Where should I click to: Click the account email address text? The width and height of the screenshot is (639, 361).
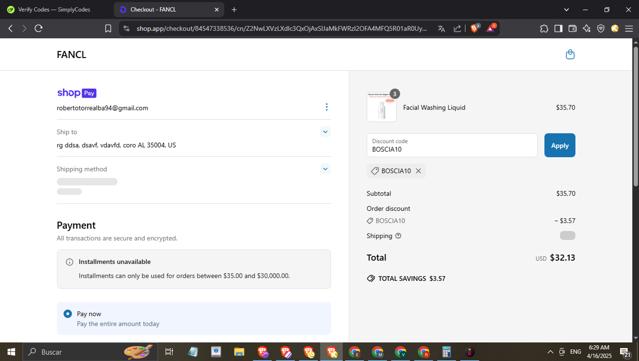click(x=102, y=108)
